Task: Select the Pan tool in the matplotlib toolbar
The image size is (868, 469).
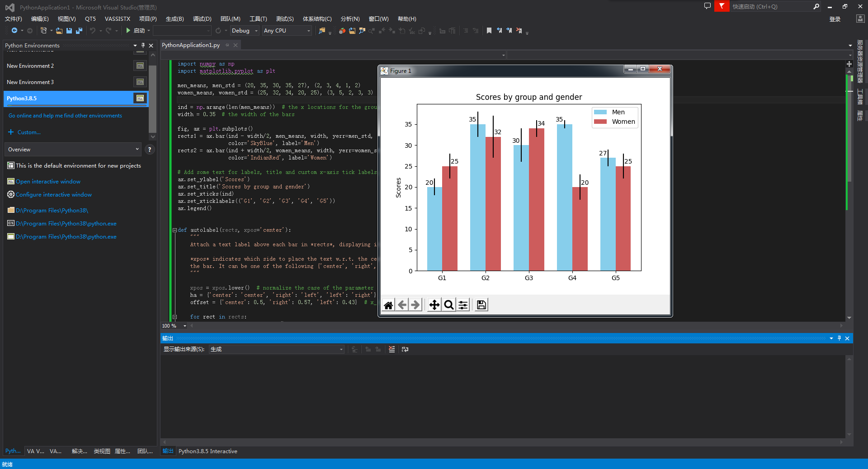Action: pos(434,305)
